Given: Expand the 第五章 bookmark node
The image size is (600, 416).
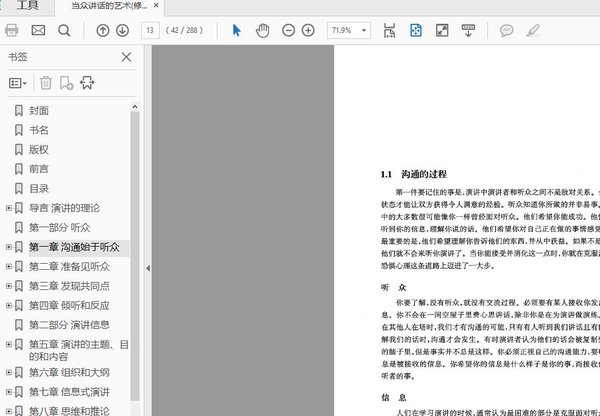Looking at the screenshot, I should pos(9,344).
